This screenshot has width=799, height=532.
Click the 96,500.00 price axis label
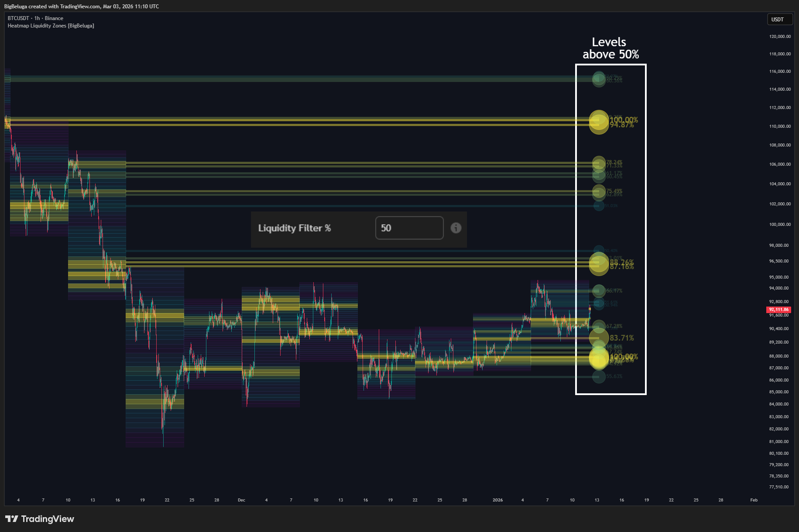pos(779,261)
